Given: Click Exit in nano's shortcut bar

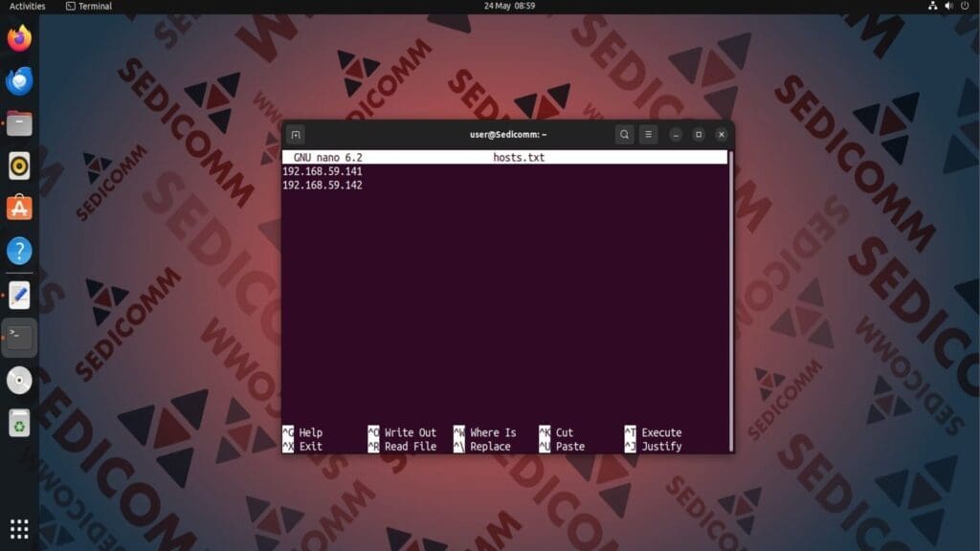Looking at the screenshot, I should (311, 446).
